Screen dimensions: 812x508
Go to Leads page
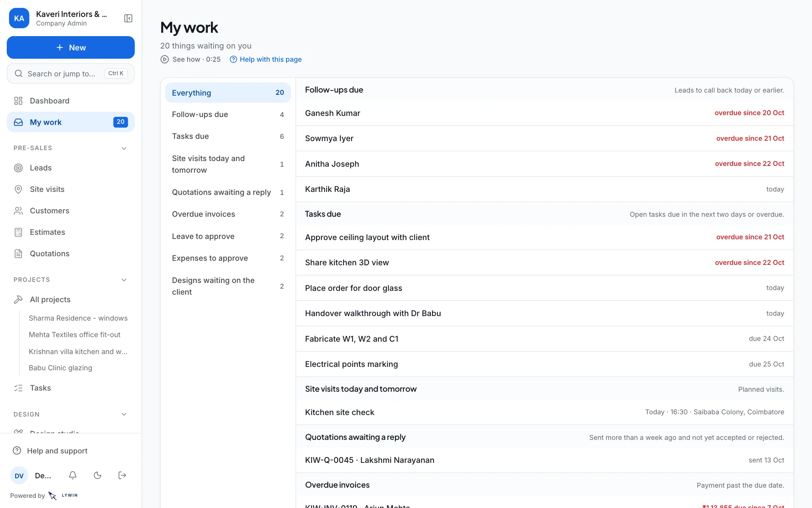(71, 168)
